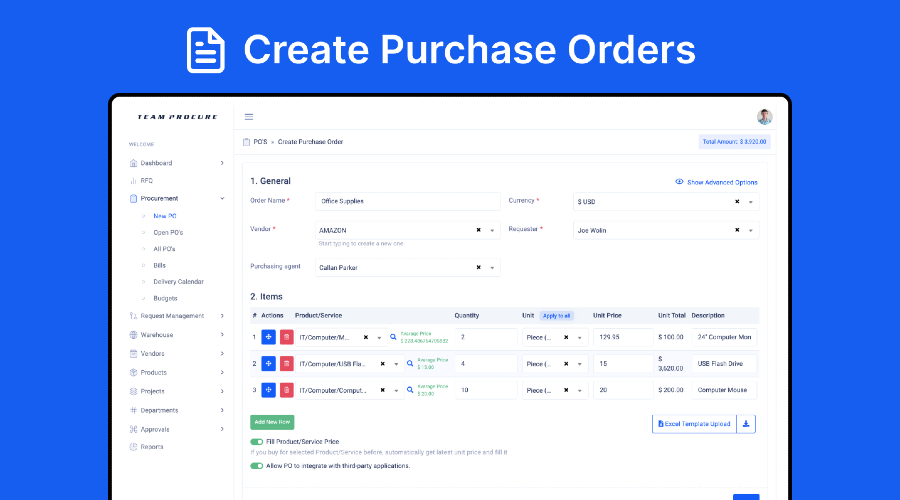Download the Excel template icon button
The width and height of the screenshot is (900, 500).
(746, 424)
